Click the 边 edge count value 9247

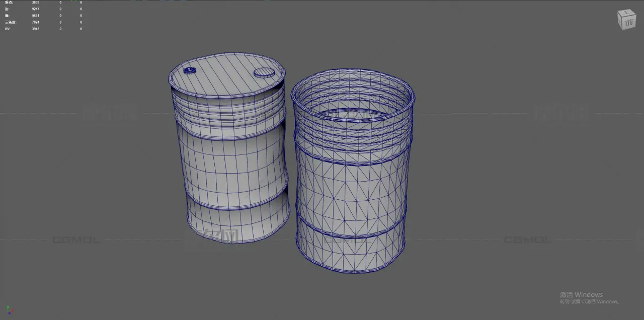[x=35, y=9]
